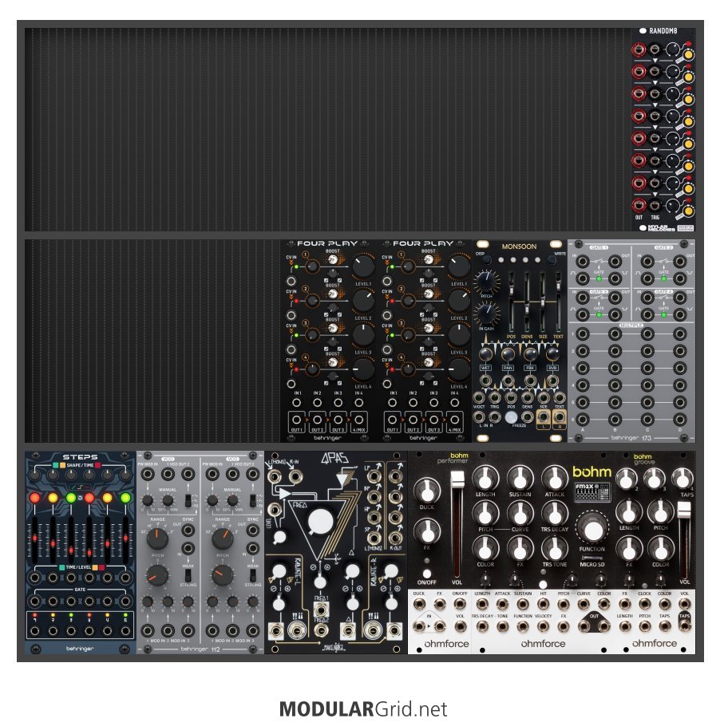Click the Monsoon L output jack
Image resolution: width=728 pixels, height=726 pixels.
(544, 416)
